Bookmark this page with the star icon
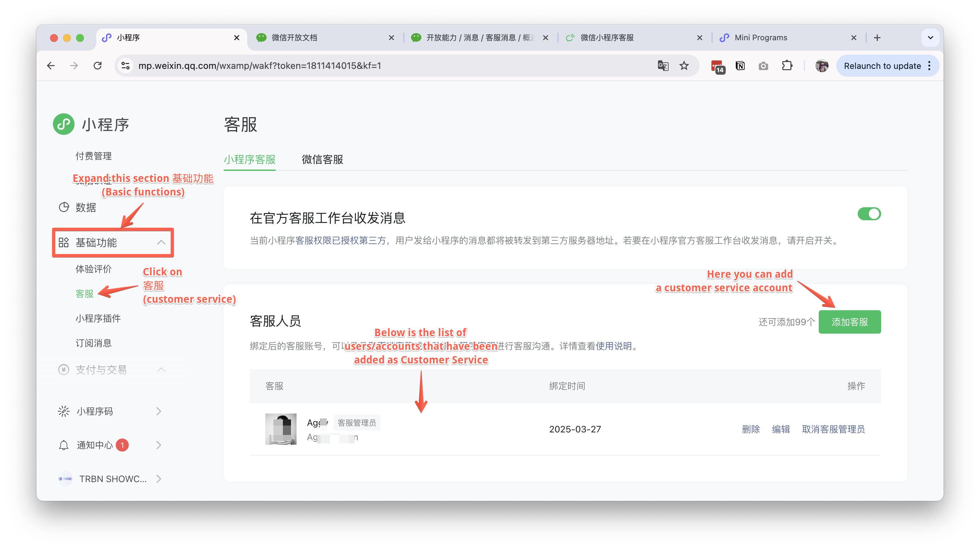This screenshot has width=980, height=549. pyautogui.click(x=684, y=66)
